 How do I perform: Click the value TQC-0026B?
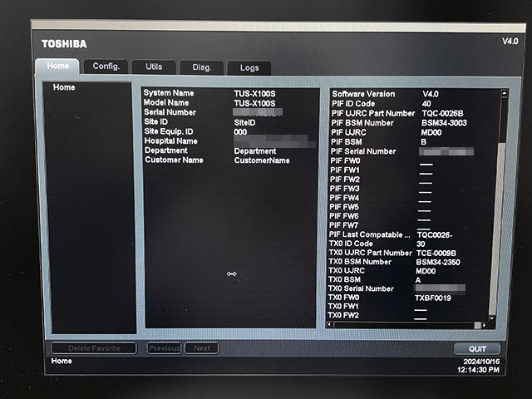(x=442, y=113)
